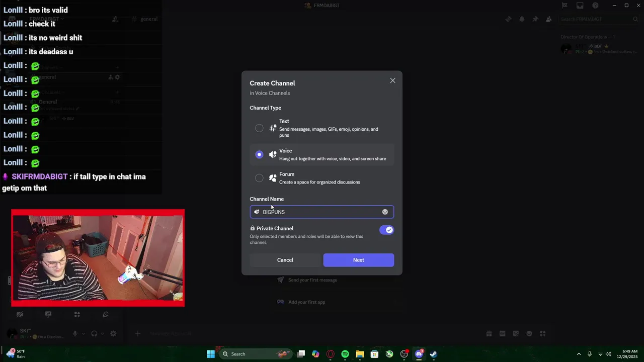Screen dimensions: 644x362
Task: Toggle the Private Channel switch
Action: tap(386, 230)
